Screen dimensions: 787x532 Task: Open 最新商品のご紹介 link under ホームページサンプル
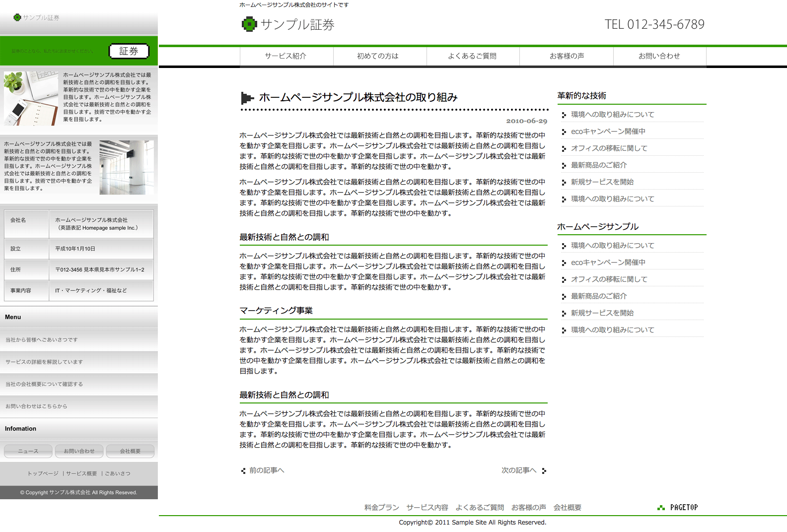pyautogui.click(x=599, y=296)
